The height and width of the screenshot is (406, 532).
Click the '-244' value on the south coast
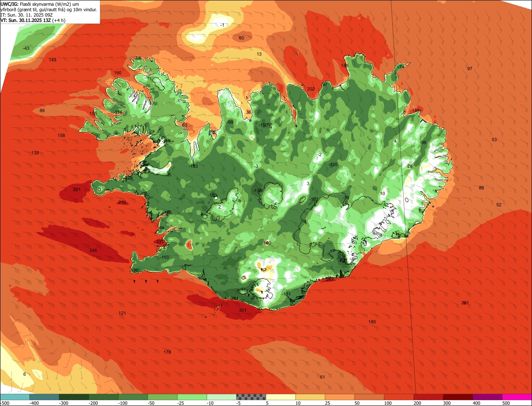pyautogui.click(x=234, y=298)
